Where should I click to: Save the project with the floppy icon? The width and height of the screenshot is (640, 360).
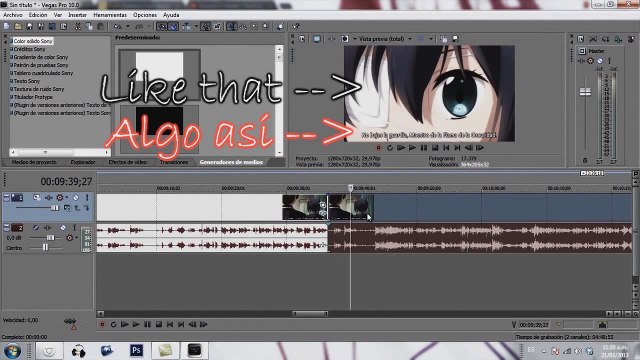29,27
